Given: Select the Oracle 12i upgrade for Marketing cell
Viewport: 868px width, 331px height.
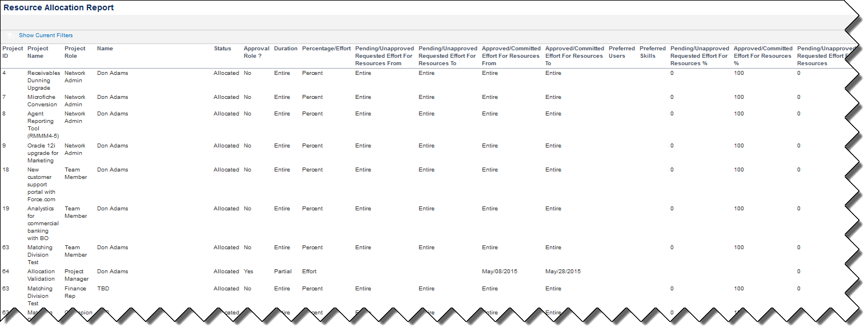Looking at the screenshot, I should [x=43, y=153].
